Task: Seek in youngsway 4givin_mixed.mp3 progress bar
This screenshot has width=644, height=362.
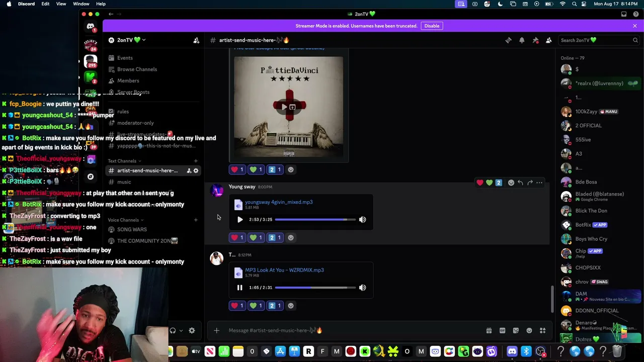Action: (x=314, y=220)
